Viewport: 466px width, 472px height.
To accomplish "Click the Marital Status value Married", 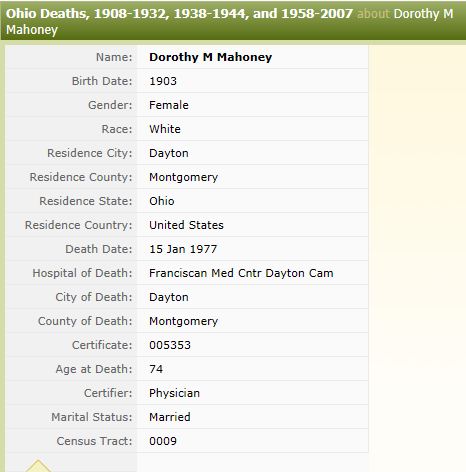I will click(x=170, y=417).
